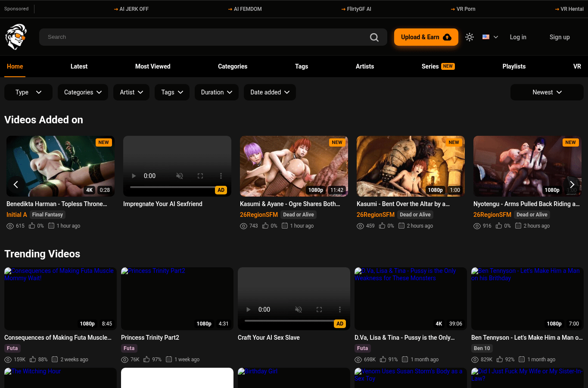Toggle mute on the Trending ad player
Screen dimensions: 588x388
pos(299,310)
